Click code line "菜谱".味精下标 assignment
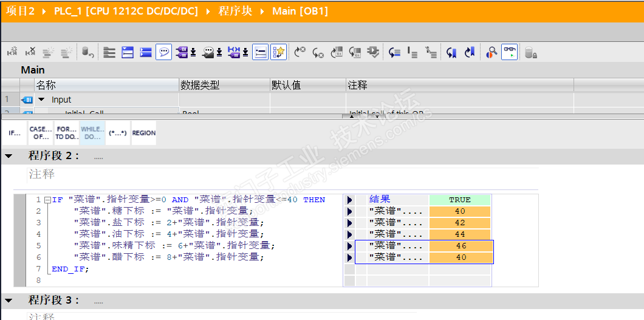The height and width of the screenshot is (320, 644). 174,245
